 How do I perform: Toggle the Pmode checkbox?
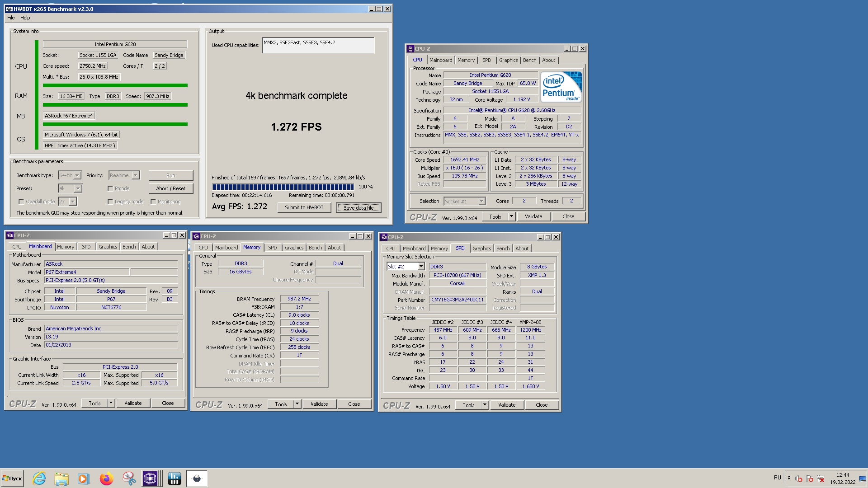[110, 188]
